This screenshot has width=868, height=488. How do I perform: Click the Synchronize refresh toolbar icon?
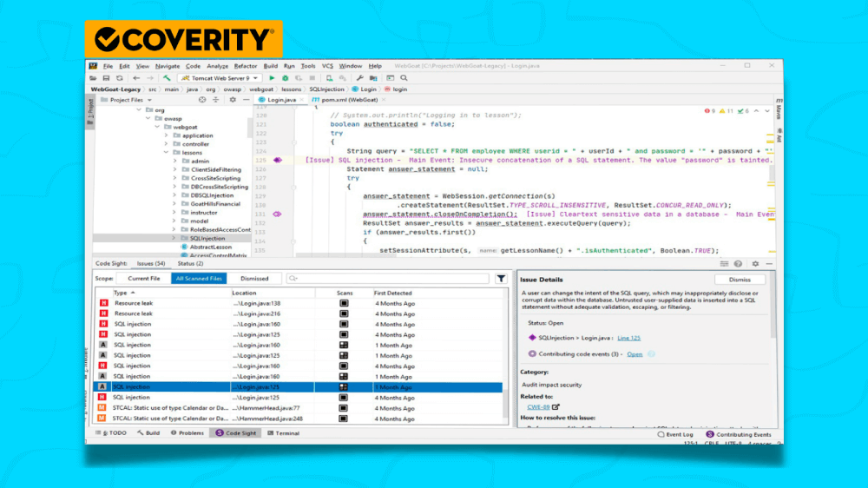coord(120,78)
